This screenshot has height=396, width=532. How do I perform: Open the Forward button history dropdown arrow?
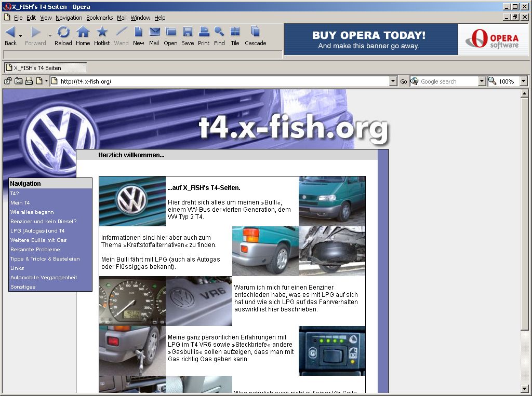50,36
